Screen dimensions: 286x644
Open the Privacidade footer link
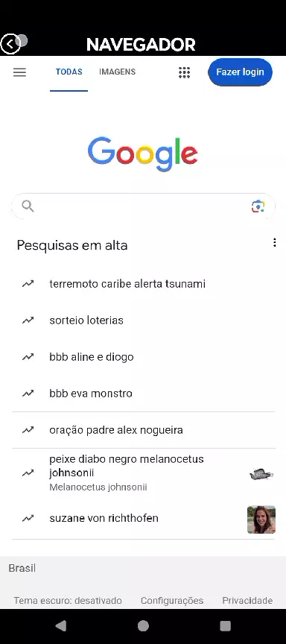coord(247,601)
